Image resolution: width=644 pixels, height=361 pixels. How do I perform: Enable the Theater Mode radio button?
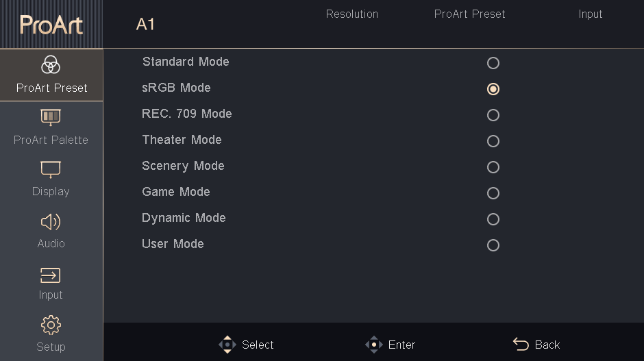point(493,141)
